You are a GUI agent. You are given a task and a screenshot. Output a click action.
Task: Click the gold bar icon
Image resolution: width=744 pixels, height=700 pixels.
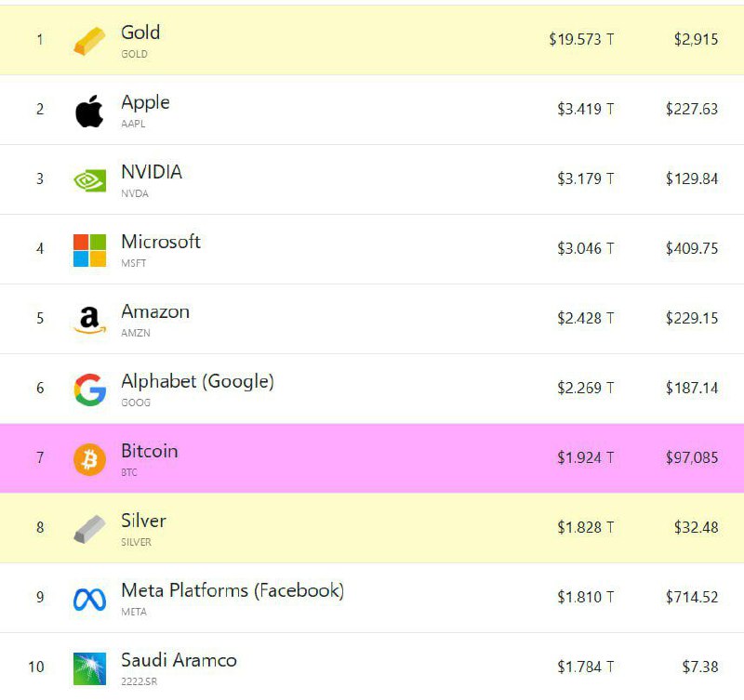[x=89, y=41]
